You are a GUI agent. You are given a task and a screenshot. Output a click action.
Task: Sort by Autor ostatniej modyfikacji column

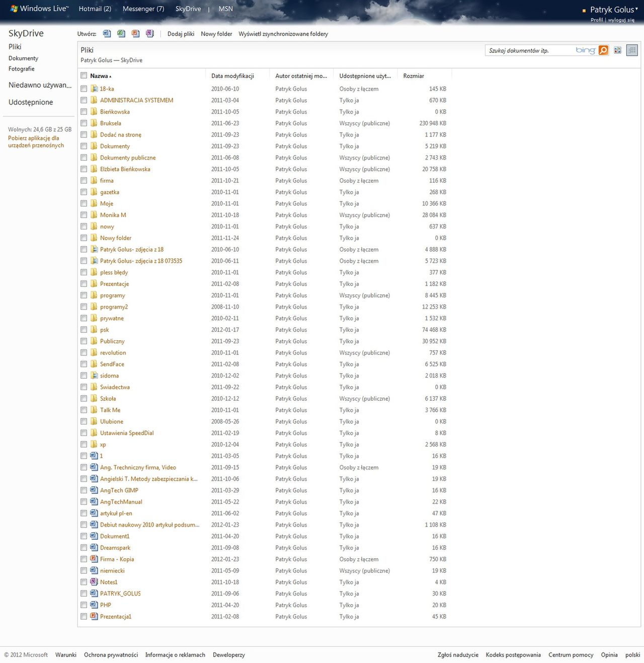point(301,76)
